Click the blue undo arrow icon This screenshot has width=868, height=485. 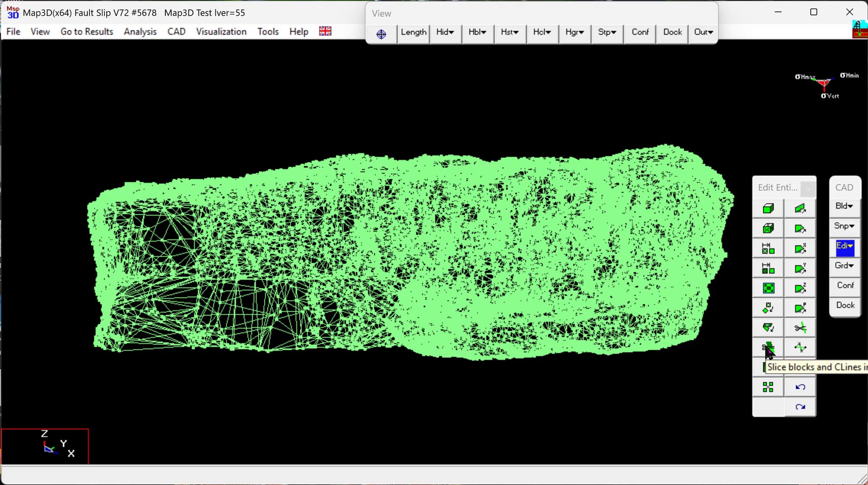coord(800,387)
